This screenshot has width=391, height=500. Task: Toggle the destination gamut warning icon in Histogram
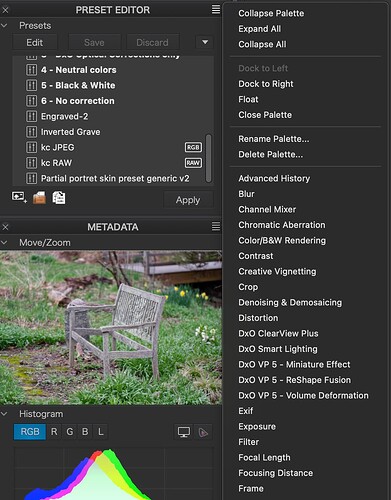pos(203,432)
